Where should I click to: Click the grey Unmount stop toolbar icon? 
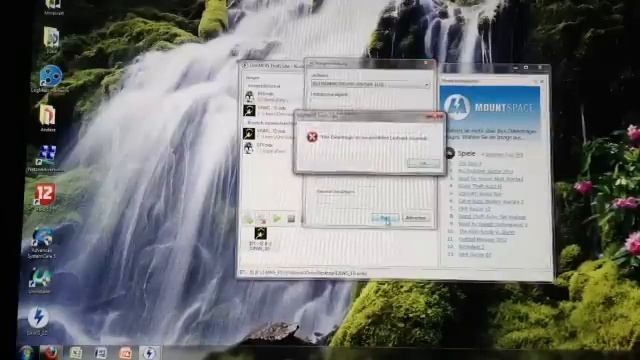coord(291,219)
